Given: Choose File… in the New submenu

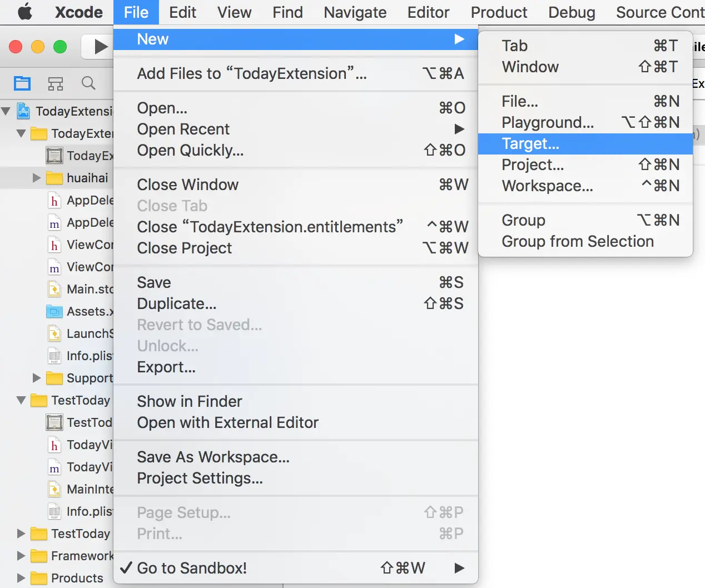Looking at the screenshot, I should [x=585, y=101].
